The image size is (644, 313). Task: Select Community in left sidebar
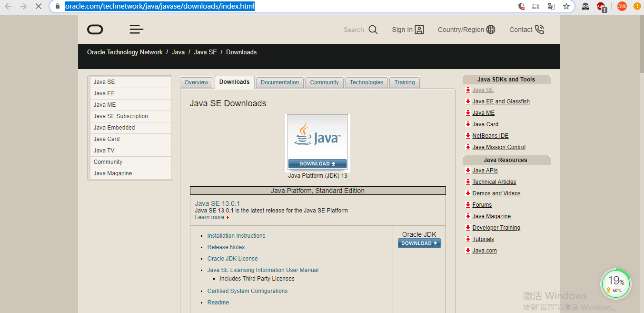130,162
